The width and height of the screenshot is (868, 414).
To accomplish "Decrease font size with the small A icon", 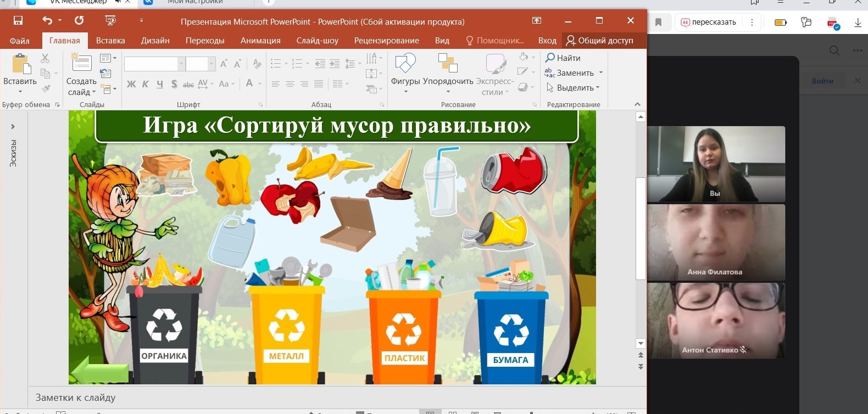I will coord(237,64).
